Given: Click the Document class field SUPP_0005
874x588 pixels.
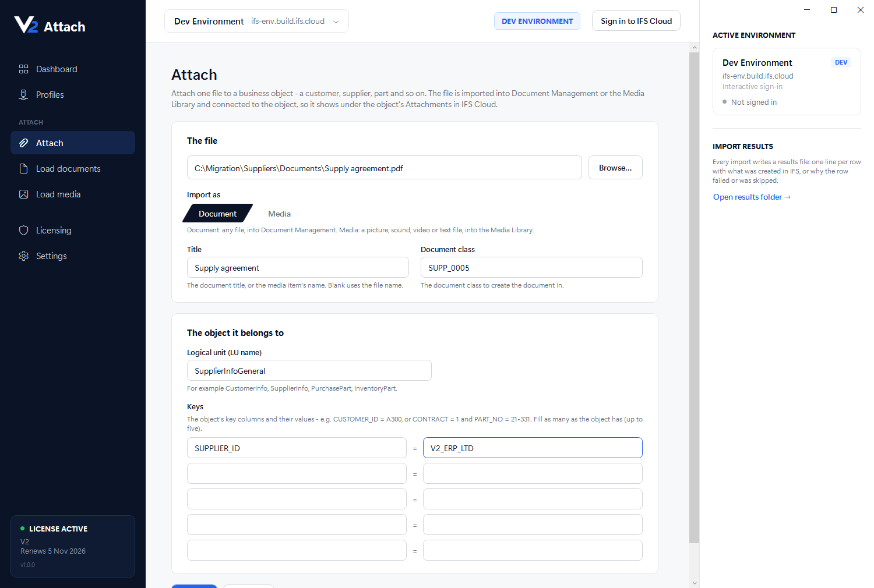Looking at the screenshot, I should [x=531, y=268].
